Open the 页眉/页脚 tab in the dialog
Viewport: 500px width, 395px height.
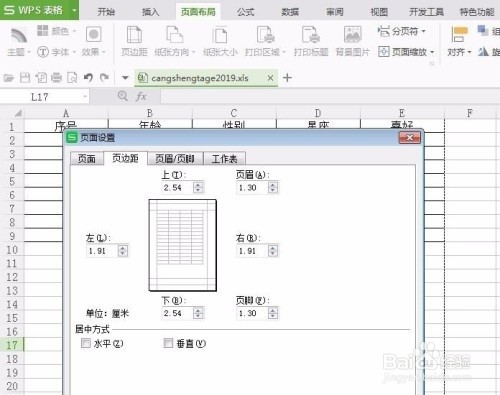click(x=175, y=159)
